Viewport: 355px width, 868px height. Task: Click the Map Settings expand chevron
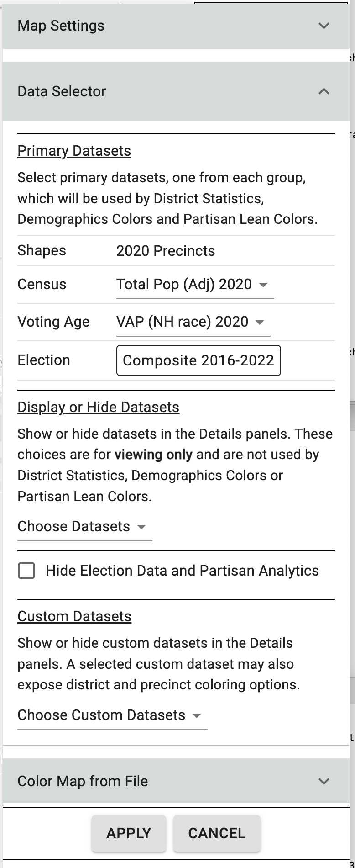pyautogui.click(x=324, y=26)
